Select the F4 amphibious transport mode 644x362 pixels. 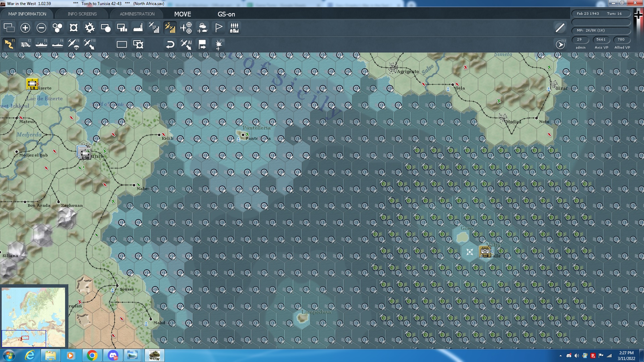[57, 44]
